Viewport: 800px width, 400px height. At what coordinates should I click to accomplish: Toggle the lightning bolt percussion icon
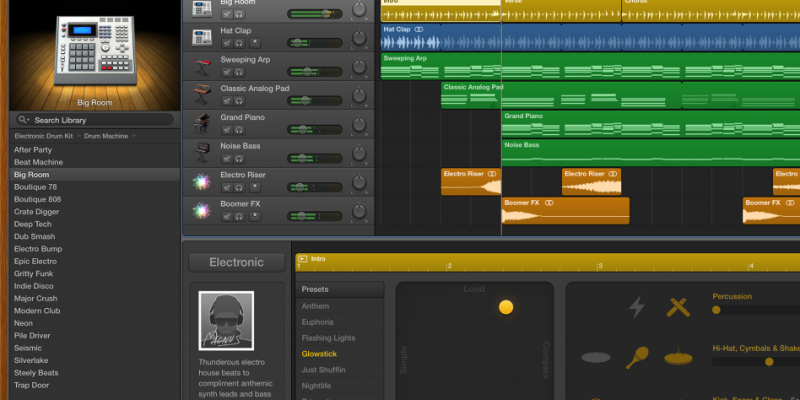click(636, 308)
